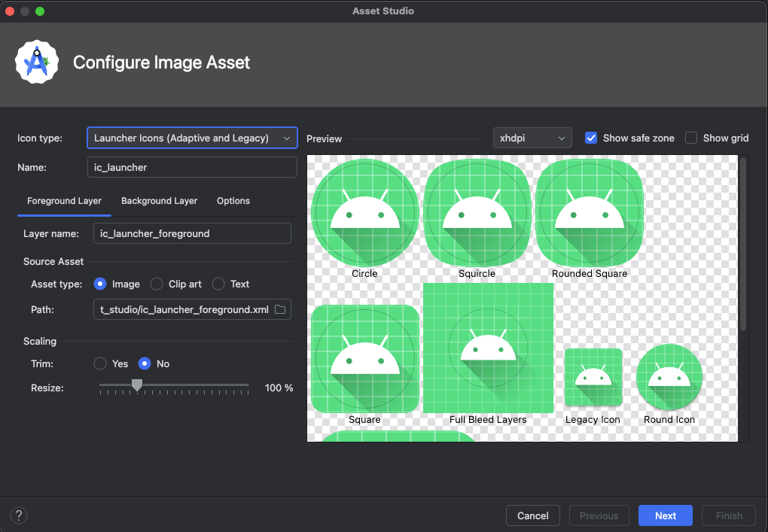768x532 pixels.
Task: Select Clip art asset type
Action: pos(157,284)
